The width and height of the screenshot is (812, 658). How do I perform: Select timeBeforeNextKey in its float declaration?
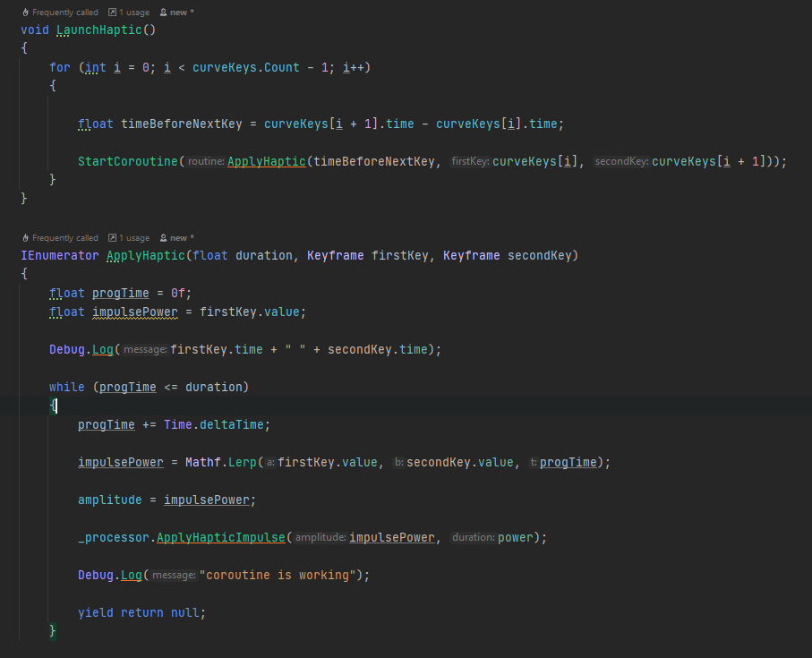coord(181,124)
